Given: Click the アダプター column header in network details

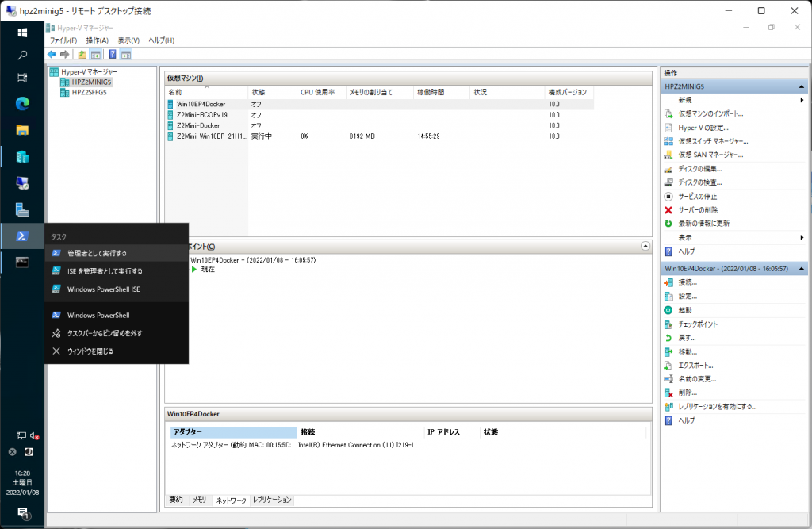Looking at the screenshot, I should tap(234, 432).
